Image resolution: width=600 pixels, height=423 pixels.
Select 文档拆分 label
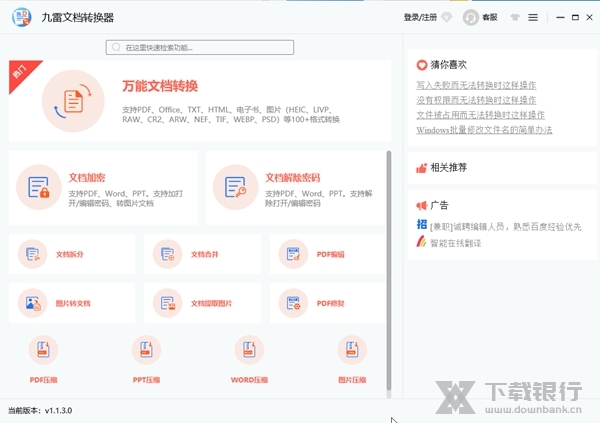tap(70, 254)
